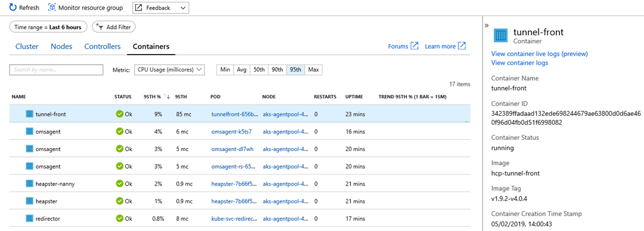Click the Add Filter funnel icon
The height and width of the screenshot is (231, 644).
(x=100, y=26)
